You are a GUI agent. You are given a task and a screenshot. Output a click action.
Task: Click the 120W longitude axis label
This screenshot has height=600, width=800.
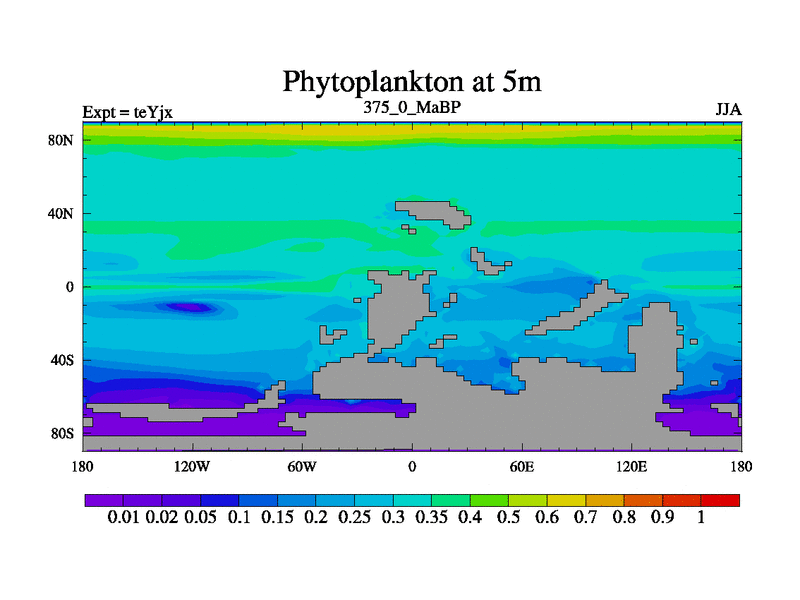pyautogui.click(x=191, y=466)
